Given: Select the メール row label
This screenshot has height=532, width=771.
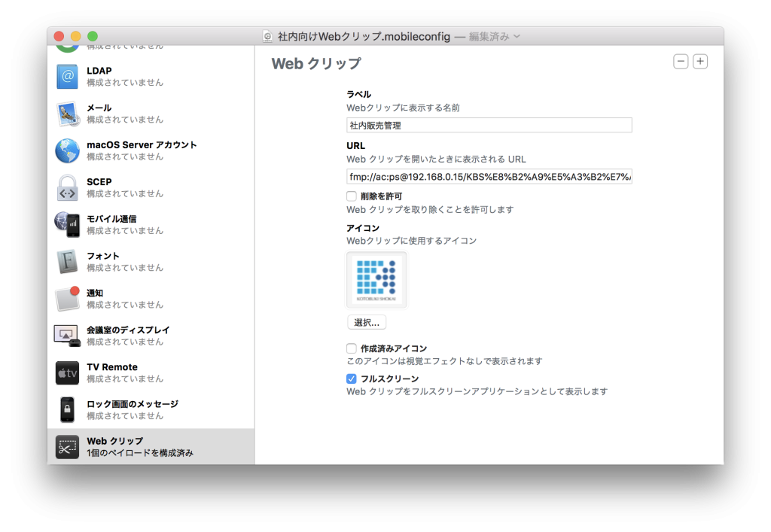Looking at the screenshot, I should 99,108.
